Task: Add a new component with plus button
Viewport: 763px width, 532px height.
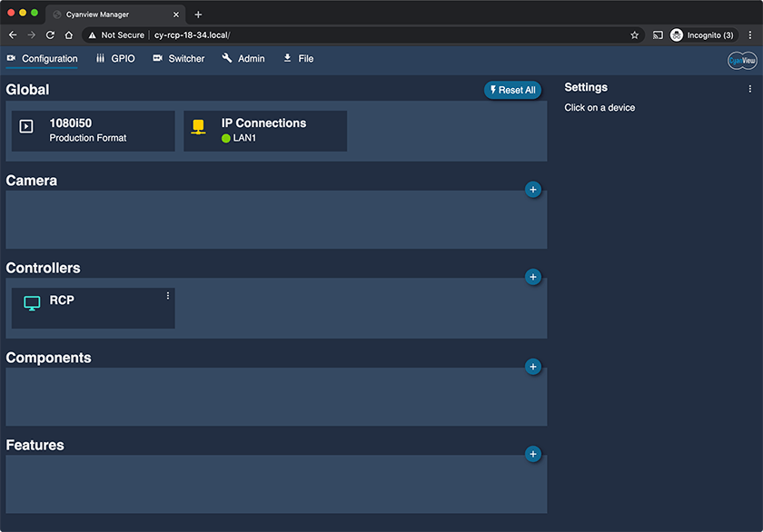Action: (533, 367)
